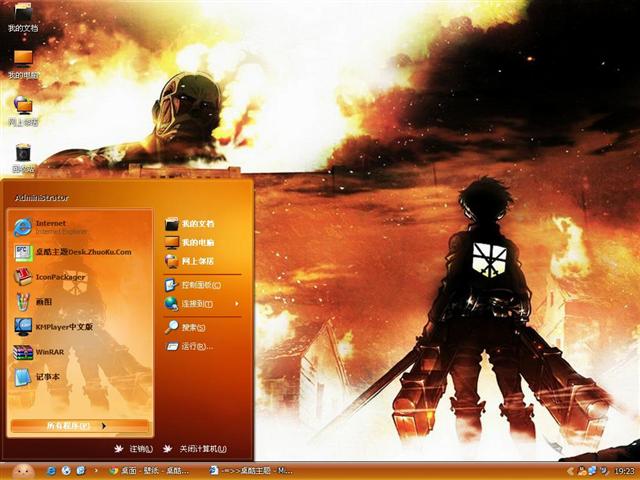Image resolution: width=640 pixels, height=480 pixels.
Task: Launch Internet Explorer from quick launch
Action: coord(51,471)
